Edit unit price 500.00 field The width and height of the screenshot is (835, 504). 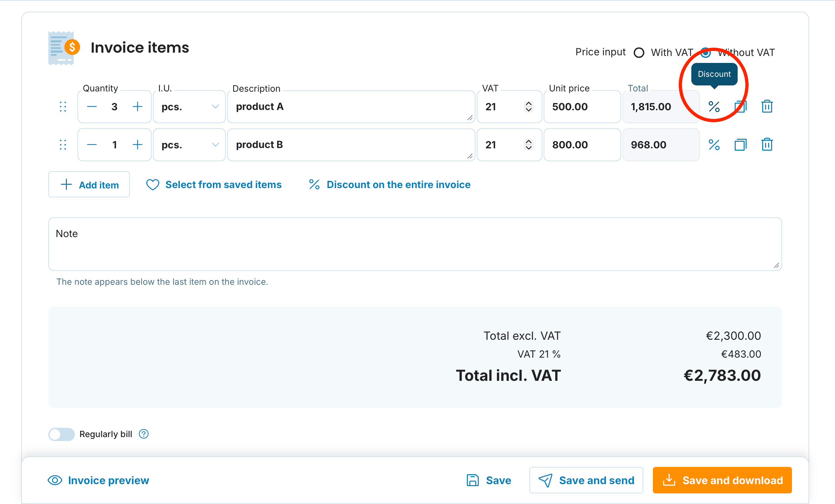coord(582,107)
